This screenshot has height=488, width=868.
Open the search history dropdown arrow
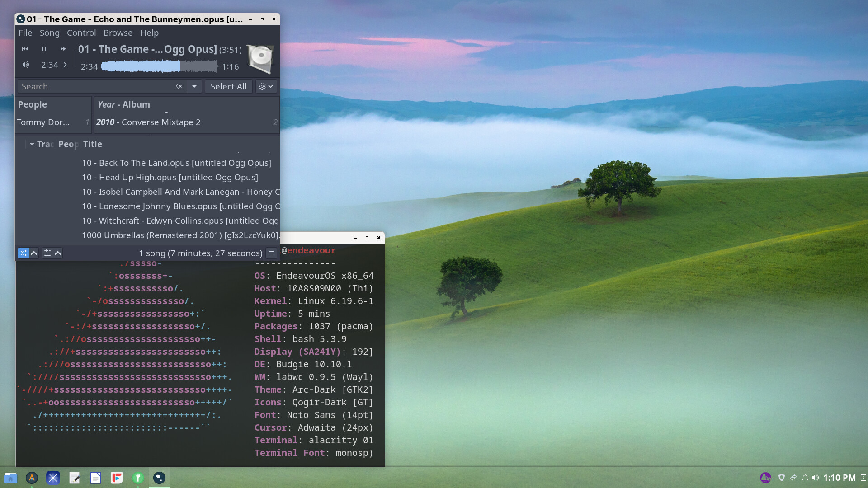[x=194, y=86]
